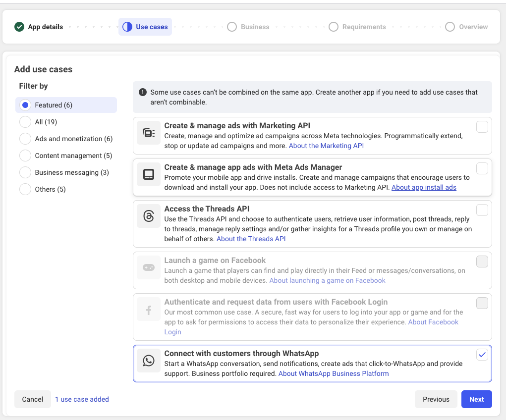Choose the Business messaging filter
The image size is (506, 420).
[25, 172]
